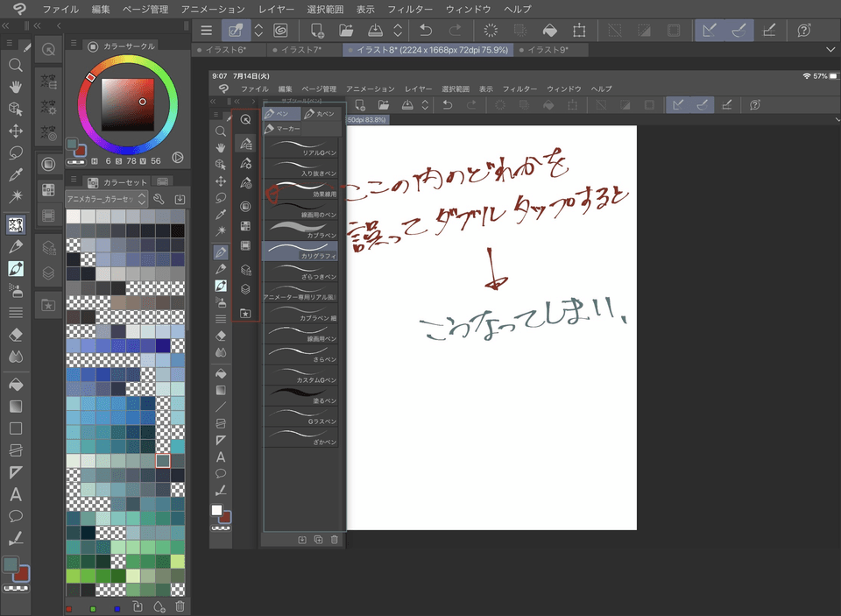Click Clear icon in top command bar

point(491,31)
